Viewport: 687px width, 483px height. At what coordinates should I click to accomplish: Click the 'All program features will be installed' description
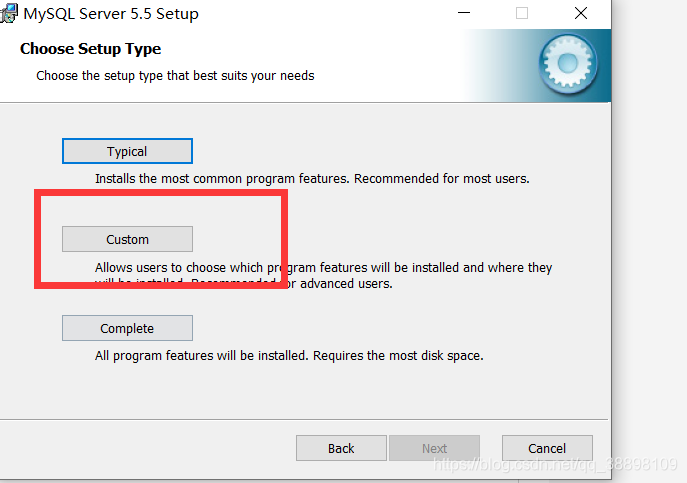pos(289,355)
